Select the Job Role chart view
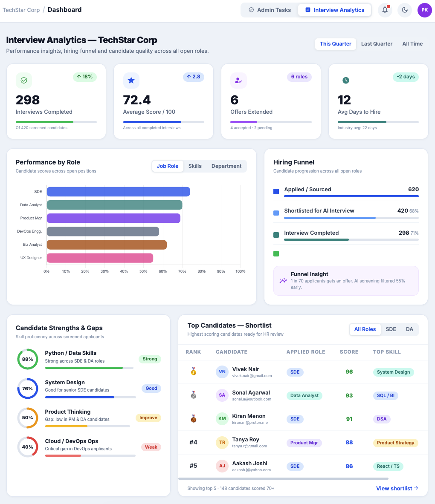 coord(168,166)
